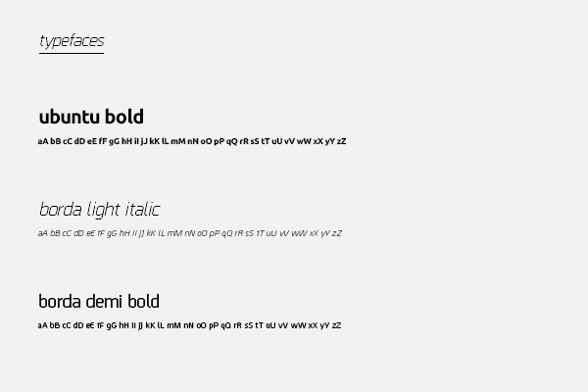Click "aA" in the ubuntu bold alphabet
Screen dimensions: 588x392
point(43,141)
